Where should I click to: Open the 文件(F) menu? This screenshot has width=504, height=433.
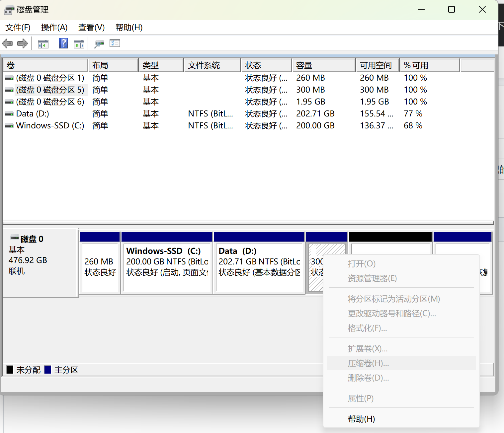(18, 28)
